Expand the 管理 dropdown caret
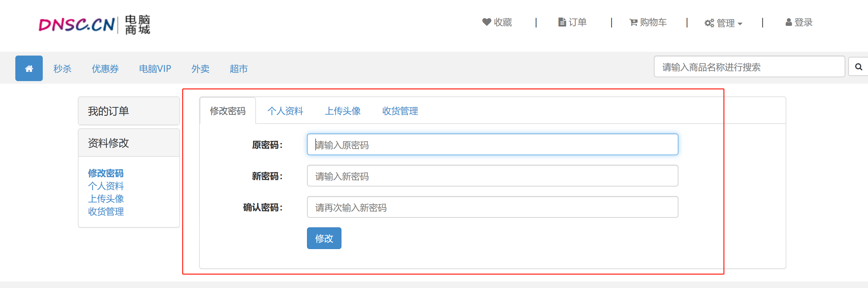 coord(740,24)
